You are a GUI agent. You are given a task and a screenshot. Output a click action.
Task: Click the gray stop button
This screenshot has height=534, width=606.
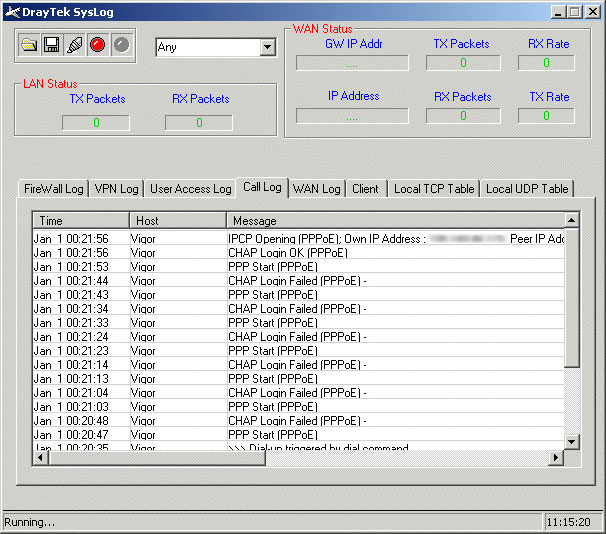pos(122,45)
